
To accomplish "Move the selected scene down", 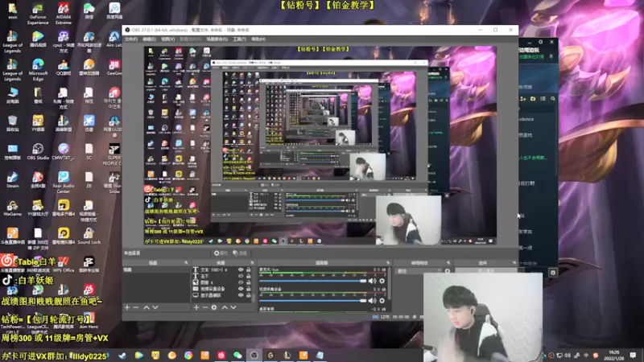I will pos(155,307).
